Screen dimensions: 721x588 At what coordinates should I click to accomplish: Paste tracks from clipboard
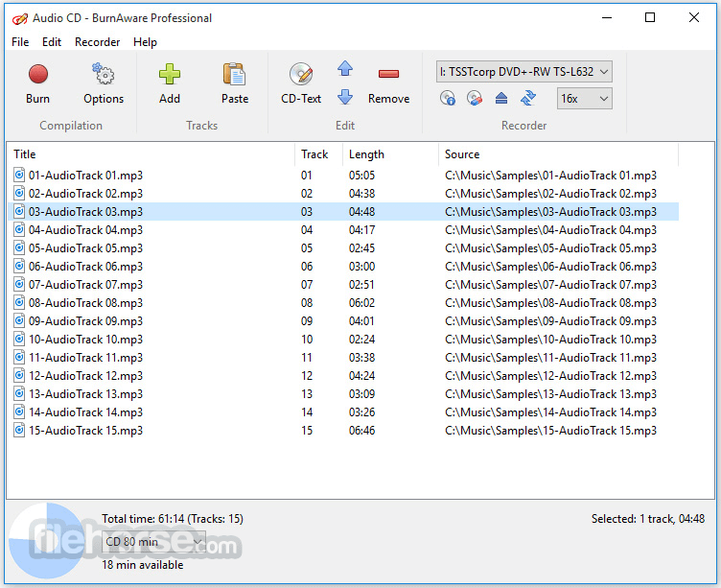tap(235, 83)
